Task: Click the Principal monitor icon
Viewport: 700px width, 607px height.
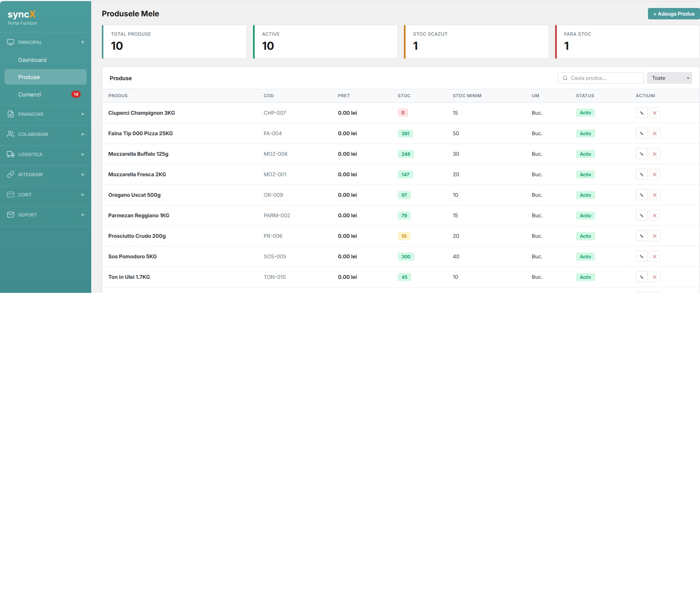Action: coord(11,42)
